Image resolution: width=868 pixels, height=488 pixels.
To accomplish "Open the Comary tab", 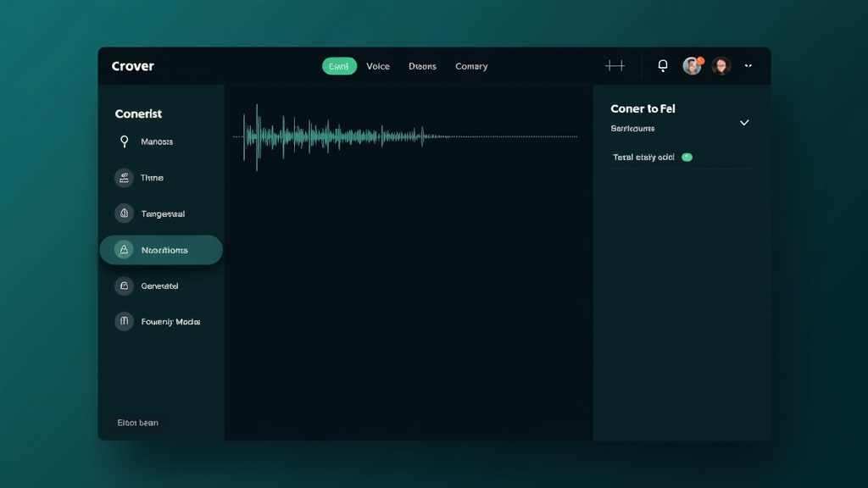I will click(471, 66).
